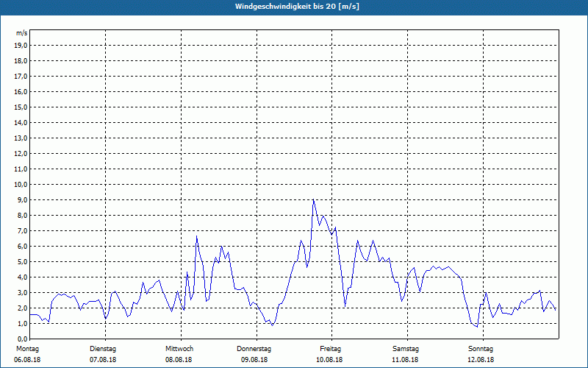Image resolution: width=588 pixels, height=368 pixels.
Task: Click the 11,0 y-axis label
Action: pos(21,169)
